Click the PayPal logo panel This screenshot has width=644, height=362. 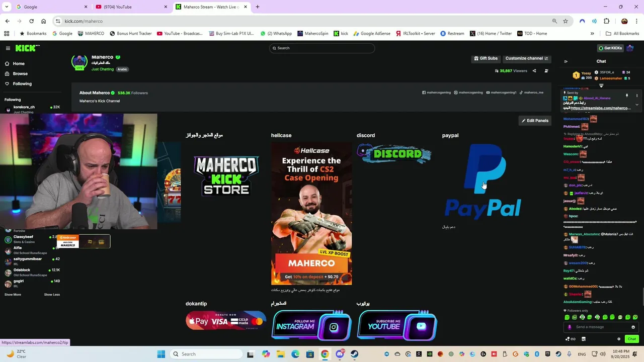point(483,181)
